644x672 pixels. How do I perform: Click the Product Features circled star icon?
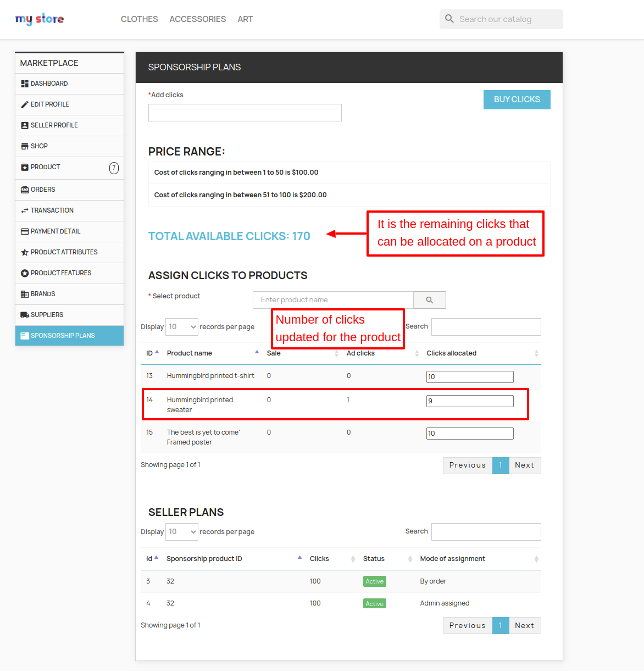(25, 273)
